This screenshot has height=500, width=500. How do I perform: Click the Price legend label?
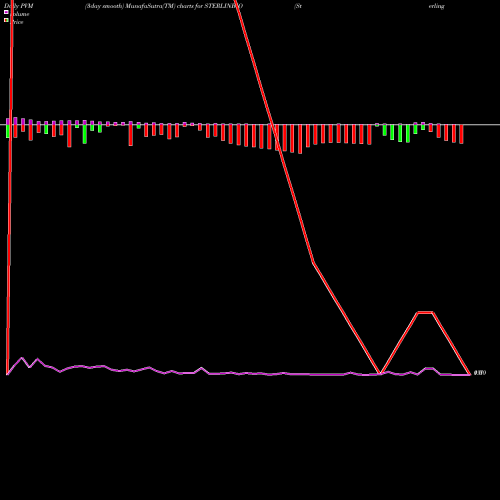pos(16,22)
